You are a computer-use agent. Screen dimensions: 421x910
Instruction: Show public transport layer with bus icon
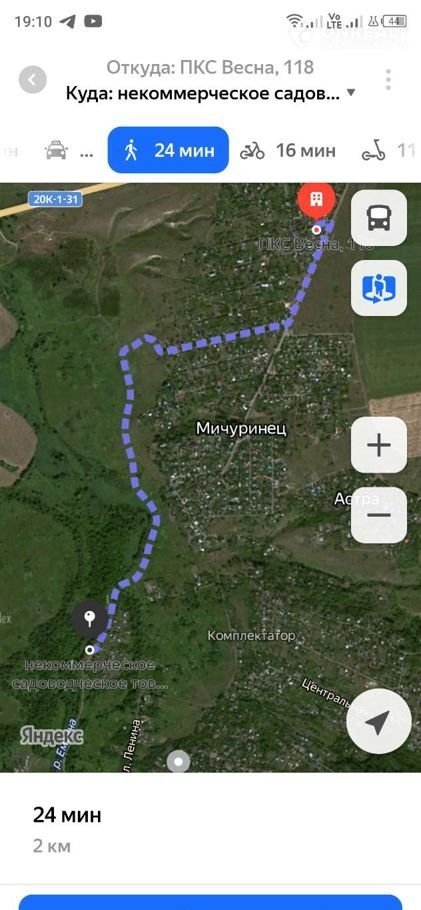379,218
